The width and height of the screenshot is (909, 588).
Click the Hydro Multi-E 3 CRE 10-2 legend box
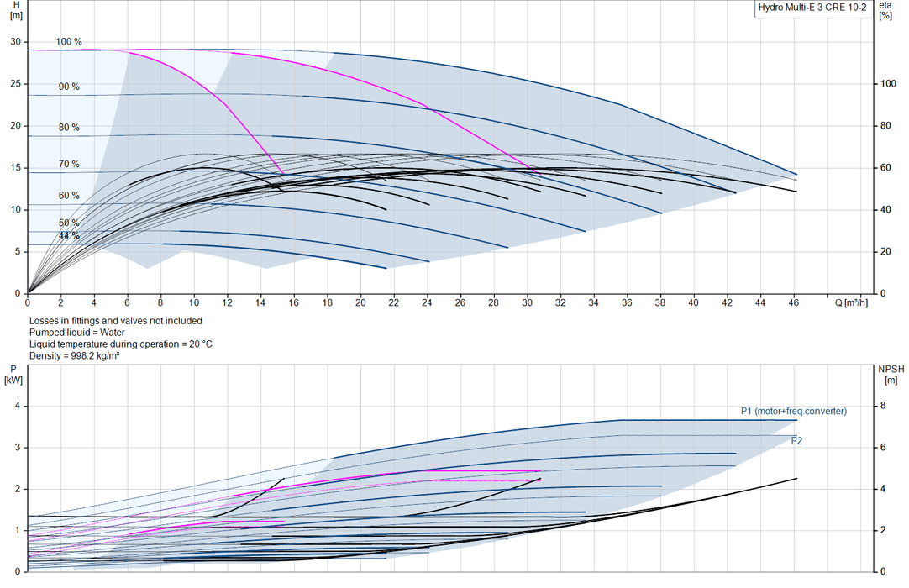point(812,8)
